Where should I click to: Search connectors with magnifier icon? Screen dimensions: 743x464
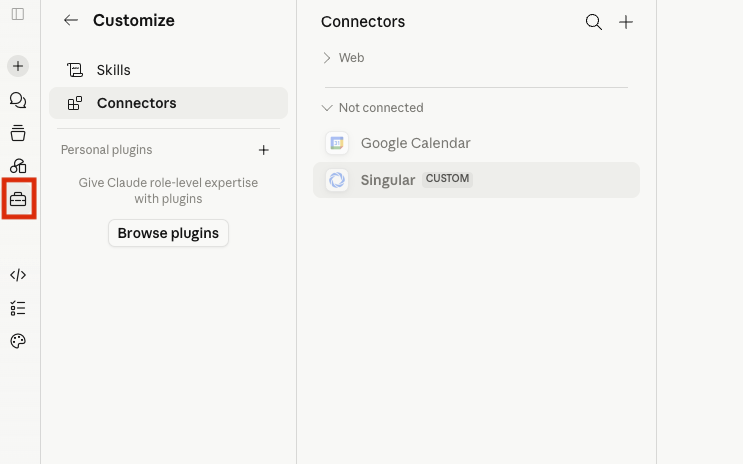pos(594,22)
